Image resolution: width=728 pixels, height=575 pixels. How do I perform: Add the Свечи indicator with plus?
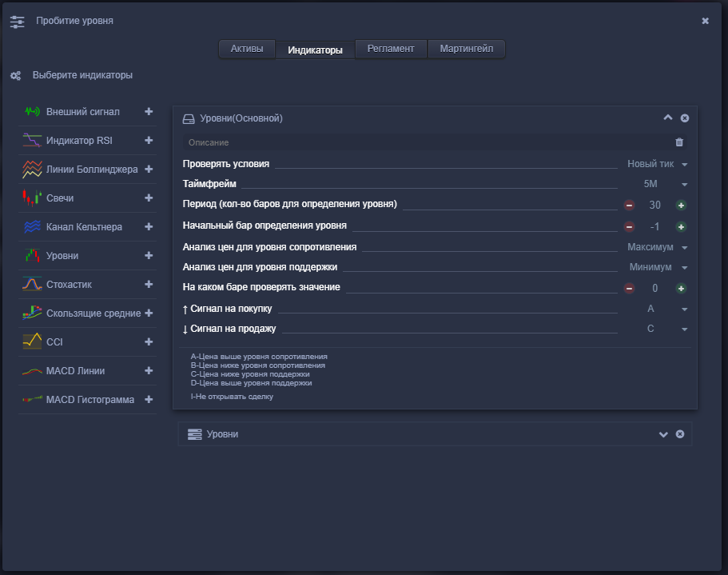click(x=149, y=198)
